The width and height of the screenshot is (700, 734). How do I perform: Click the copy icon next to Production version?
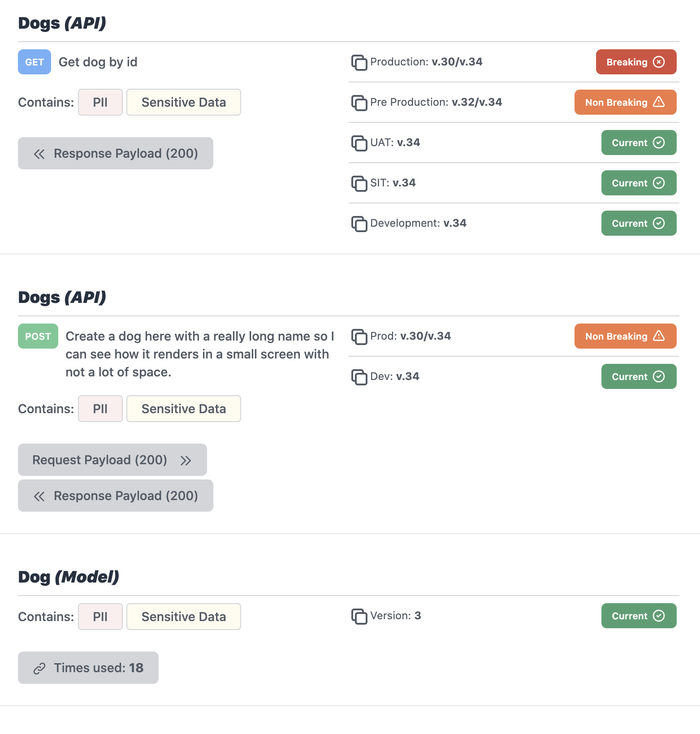tap(359, 62)
